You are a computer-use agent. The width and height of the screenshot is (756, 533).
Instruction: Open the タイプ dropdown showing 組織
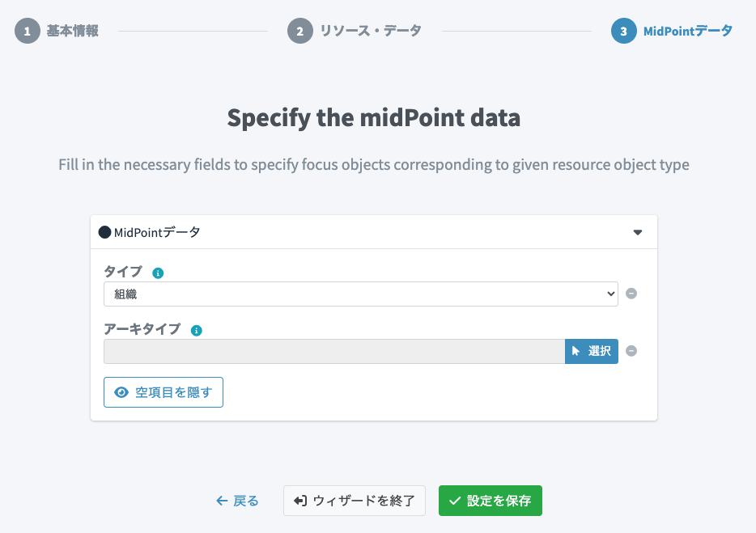coord(360,294)
